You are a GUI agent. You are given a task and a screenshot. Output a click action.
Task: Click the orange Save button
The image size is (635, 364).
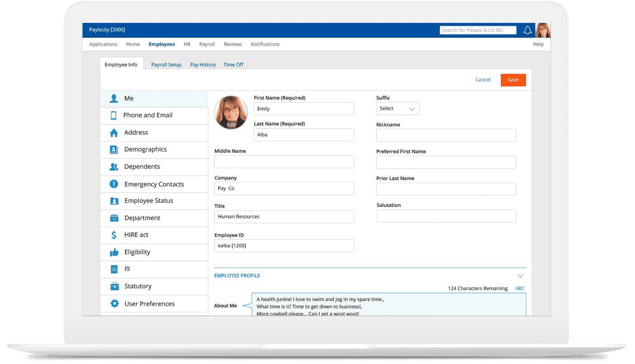[513, 80]
